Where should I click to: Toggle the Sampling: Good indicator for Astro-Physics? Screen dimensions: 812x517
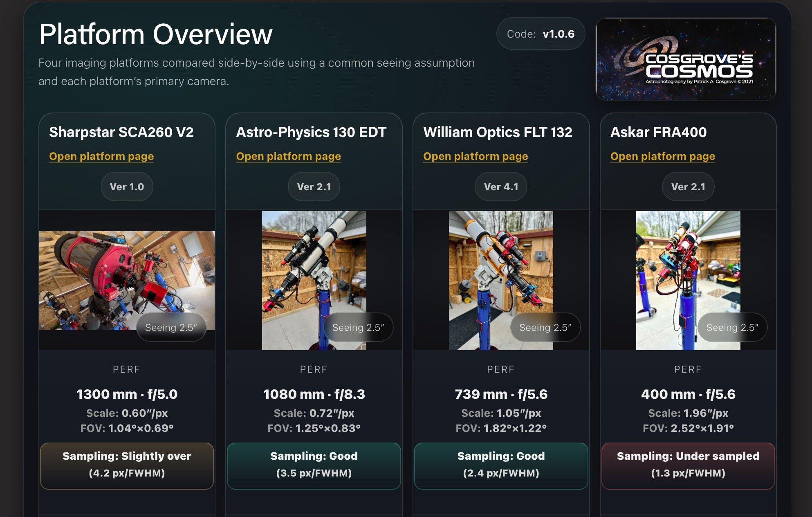[314, 465]
